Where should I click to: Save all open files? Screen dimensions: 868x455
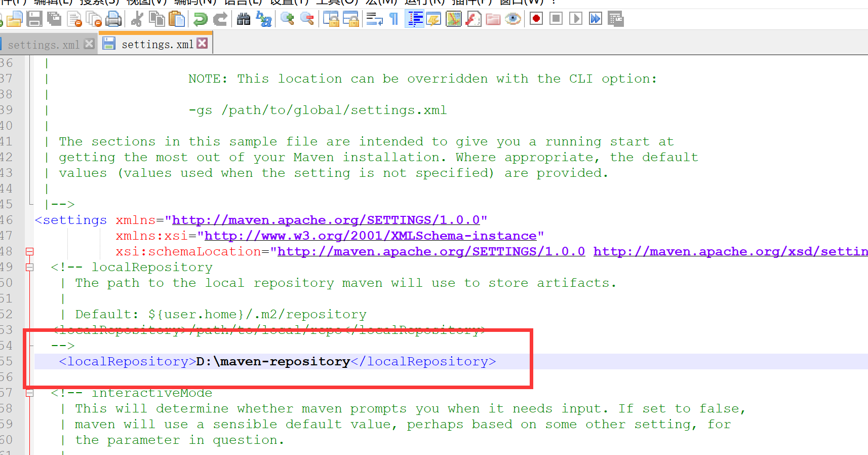(x=54, y=19)
